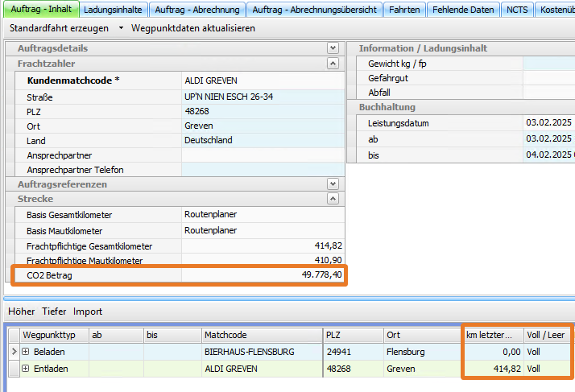
Task: Click the row selector arrow for Beladen
Action: click(x=13, y=352)
